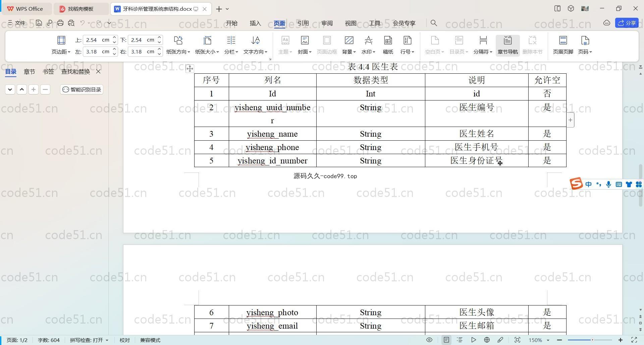Click the up chevron outline button
Screen dimensions: 644x345
[22, 89]
